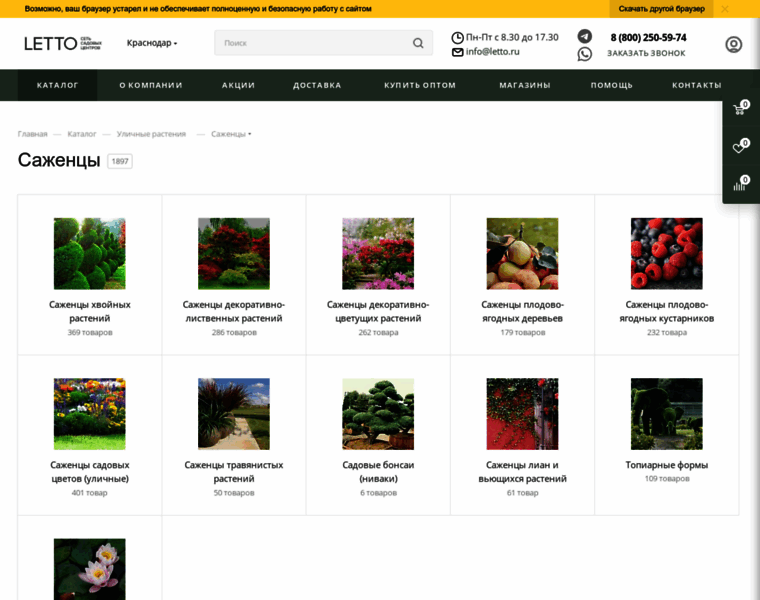Open the Магазины menu item
The image size is (760, 600).
(524, 85)
